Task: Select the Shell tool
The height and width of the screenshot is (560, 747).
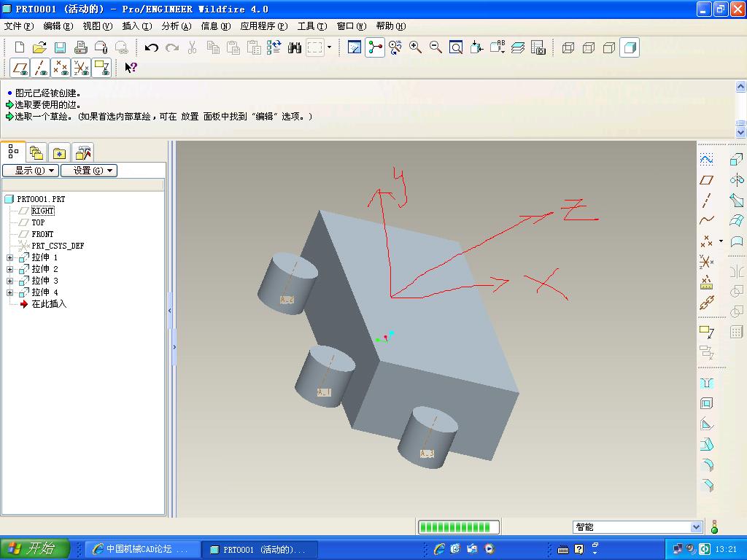Action: (x=706, y=403)
